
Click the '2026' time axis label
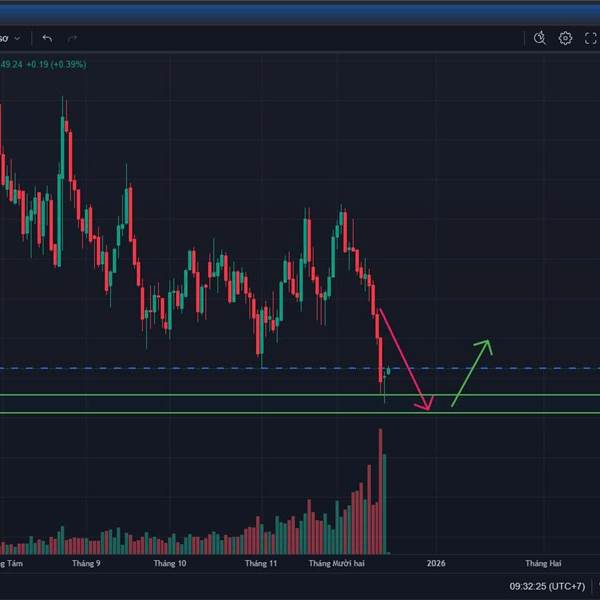[436, 563]
